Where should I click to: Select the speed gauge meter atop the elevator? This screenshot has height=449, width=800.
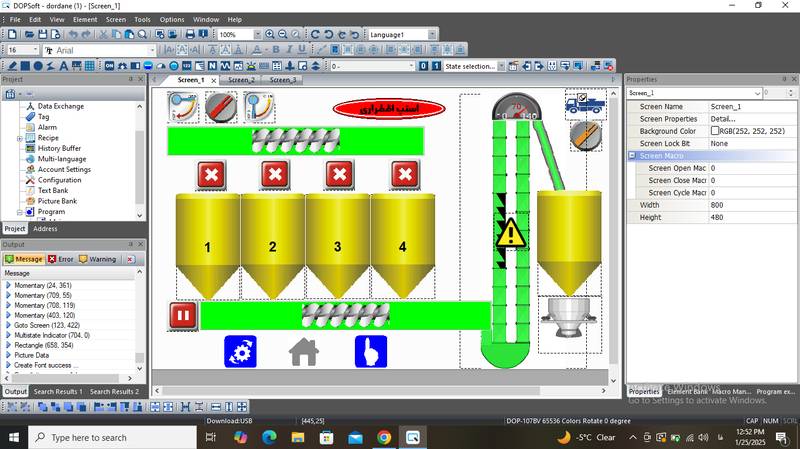[x=516, y=108]
